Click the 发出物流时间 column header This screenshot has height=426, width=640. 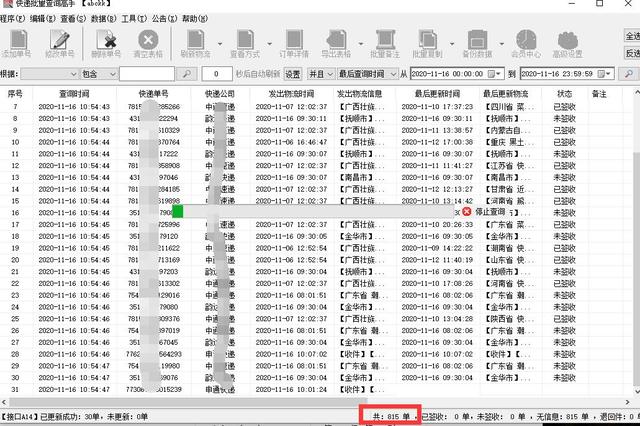pos(291,94)
